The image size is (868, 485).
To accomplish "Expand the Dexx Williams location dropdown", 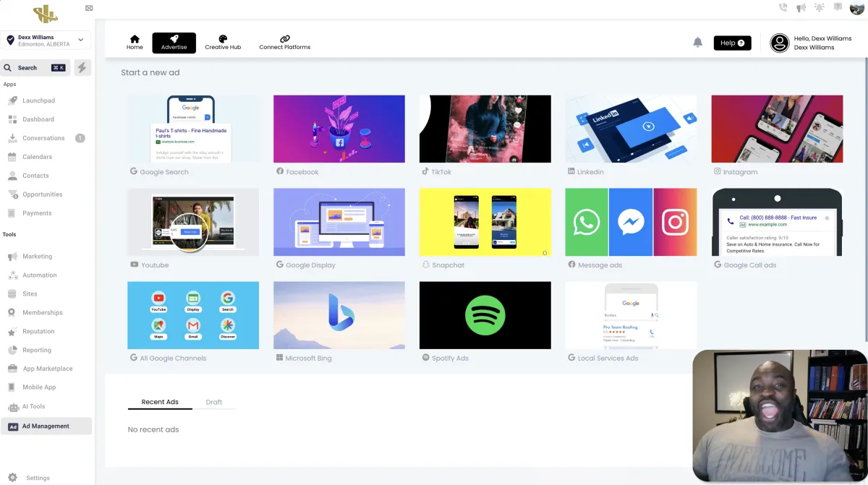I will [x=46, y=40].
